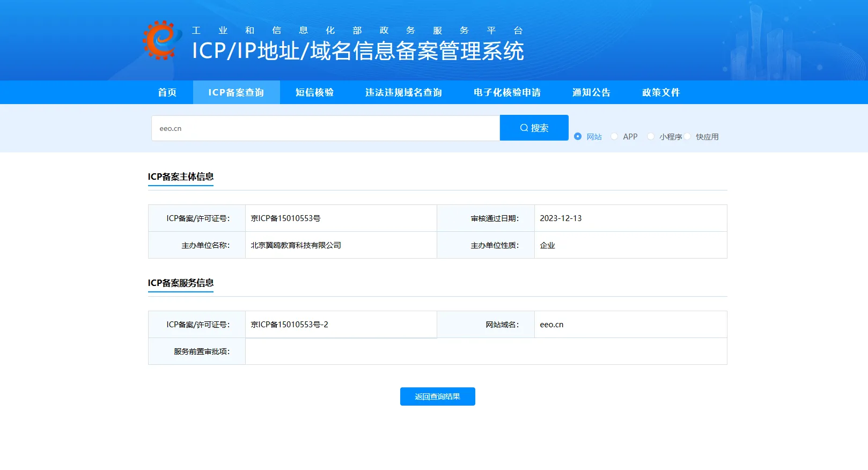Click the 主办单位名称 label cell
868x470 pixels.
[197, 245]
